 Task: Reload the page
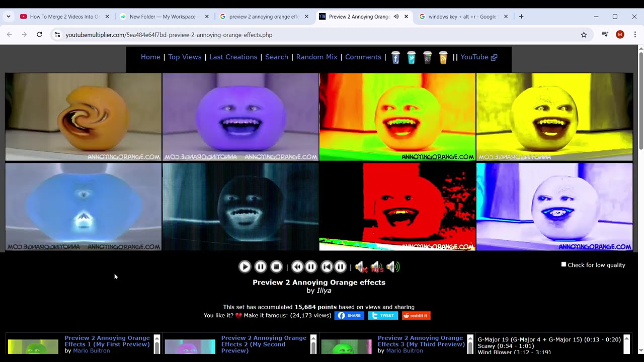point(39,35)
